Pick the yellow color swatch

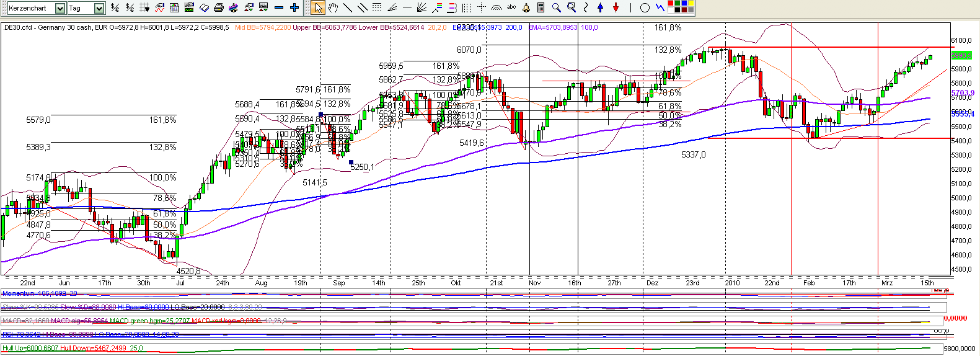pyautogui.click(x=691, y=3)
